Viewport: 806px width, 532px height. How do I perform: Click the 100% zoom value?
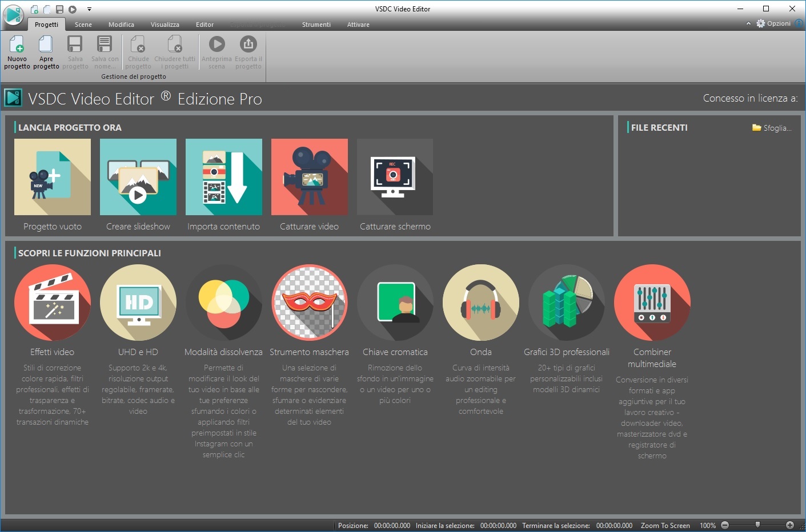click(708, 526)
